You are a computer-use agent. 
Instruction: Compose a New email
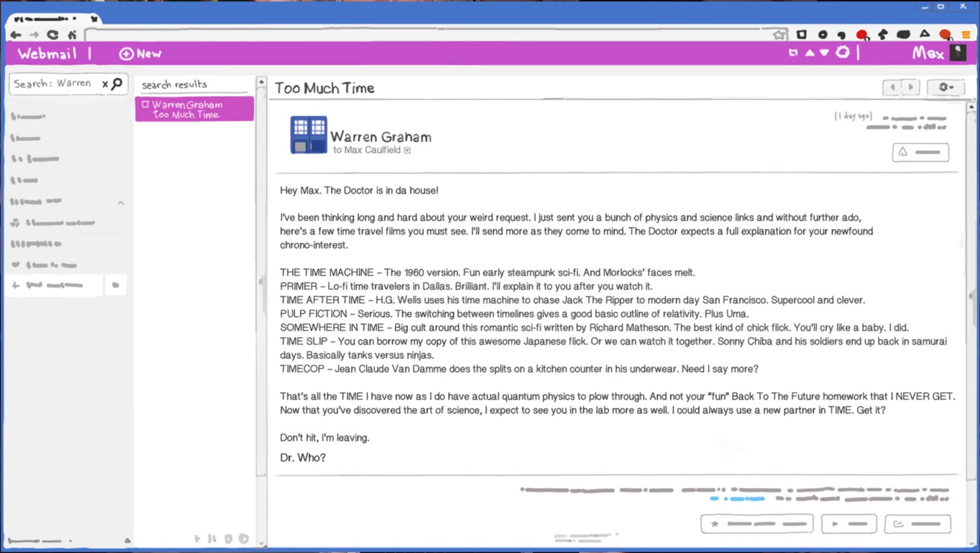(140, 54)
